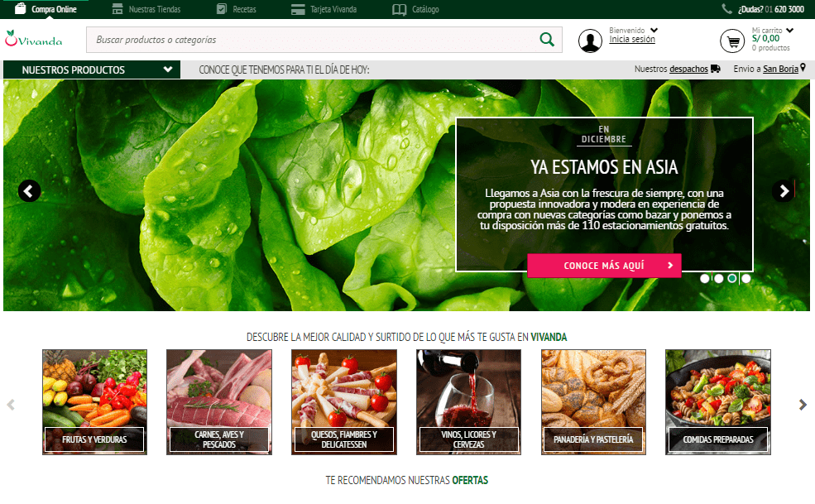Screen dimensions: 815x504
Task: Click the Inicia sesión link
Action: point(632,40)
